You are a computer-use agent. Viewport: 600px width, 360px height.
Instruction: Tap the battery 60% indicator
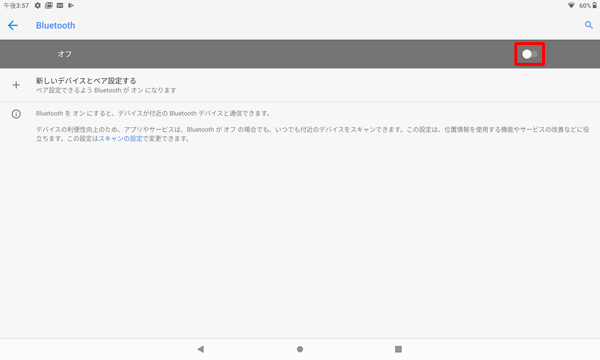pos(588,5)
